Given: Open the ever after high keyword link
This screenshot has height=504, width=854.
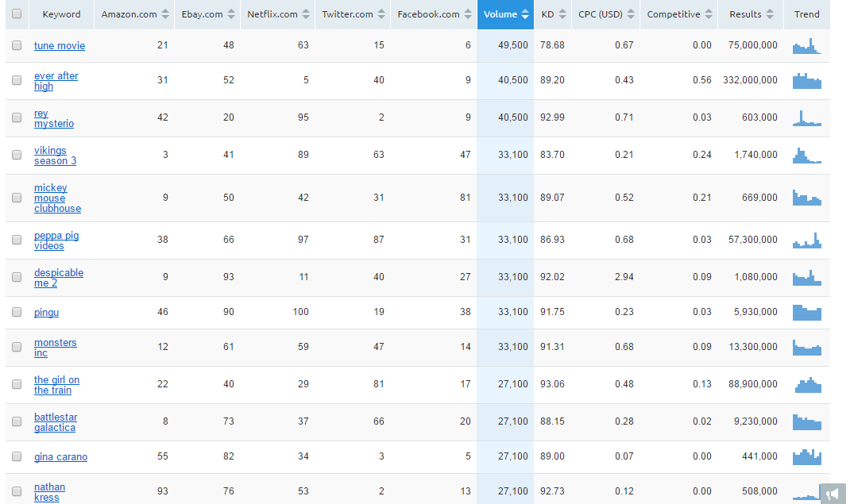Looking at the screenshot, I should tap(56, 81).
